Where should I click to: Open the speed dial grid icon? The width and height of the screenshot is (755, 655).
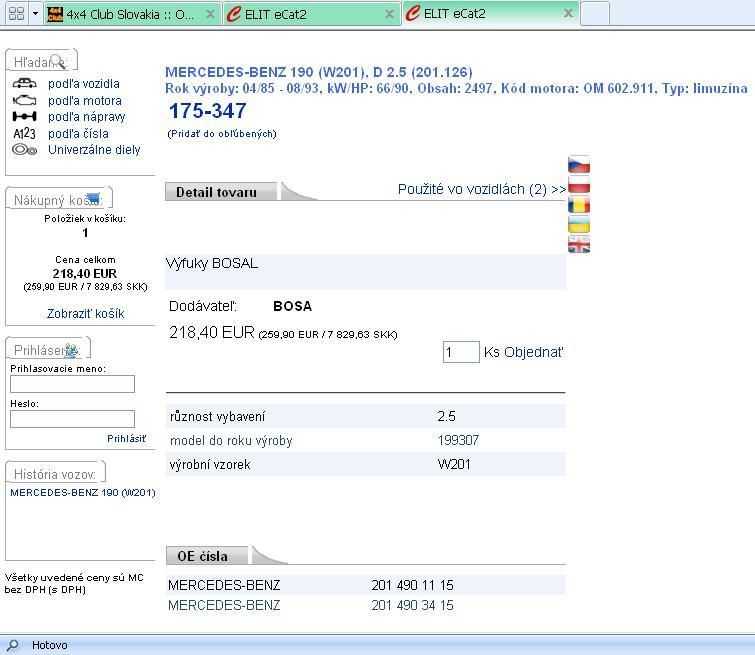tap(16, 13)
